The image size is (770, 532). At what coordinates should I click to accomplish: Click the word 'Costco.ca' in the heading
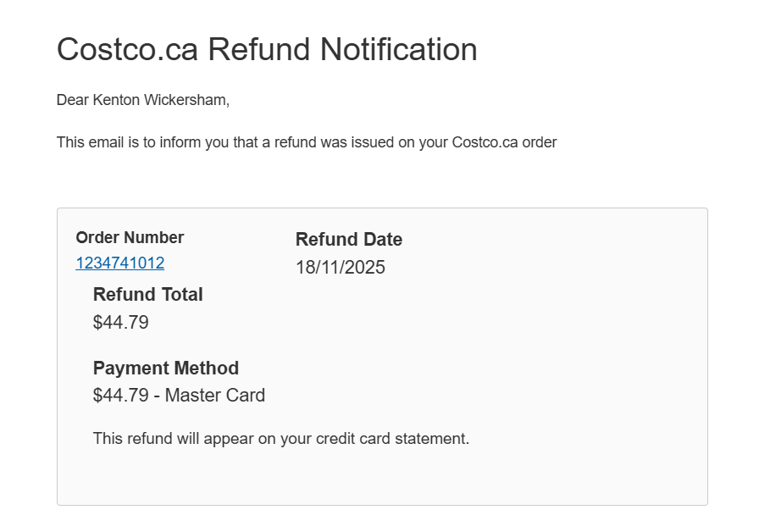(127, 49)
